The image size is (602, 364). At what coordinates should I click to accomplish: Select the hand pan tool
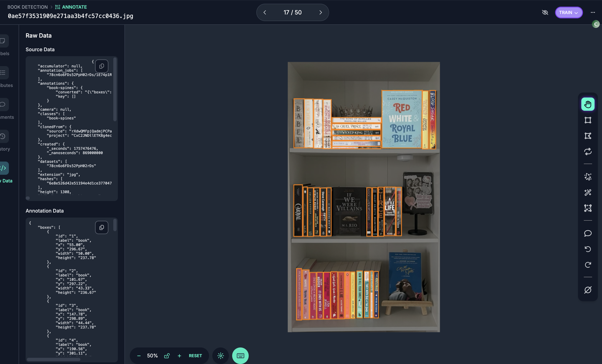588,104
